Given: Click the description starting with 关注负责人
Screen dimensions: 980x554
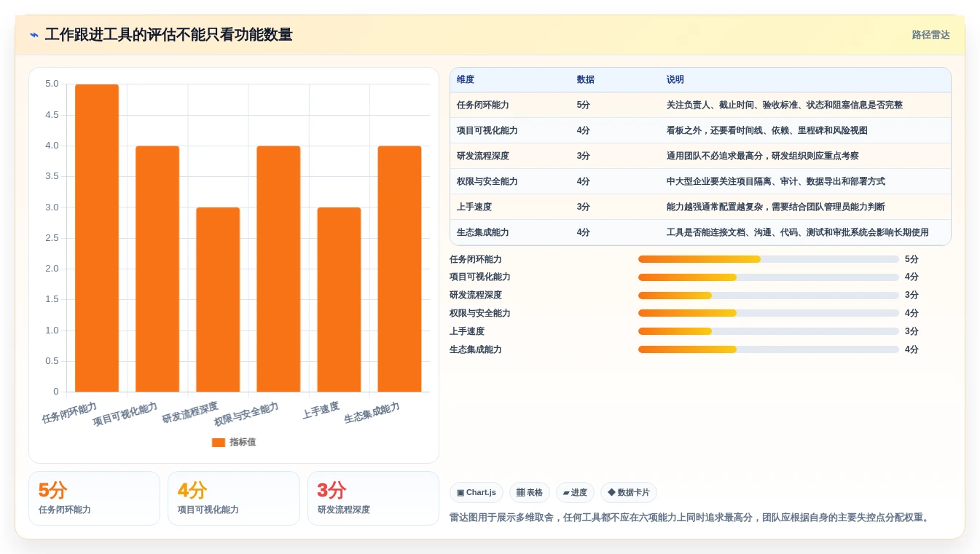Looking at the screenshot, I should pyautogui.click(x=784, y=105).
